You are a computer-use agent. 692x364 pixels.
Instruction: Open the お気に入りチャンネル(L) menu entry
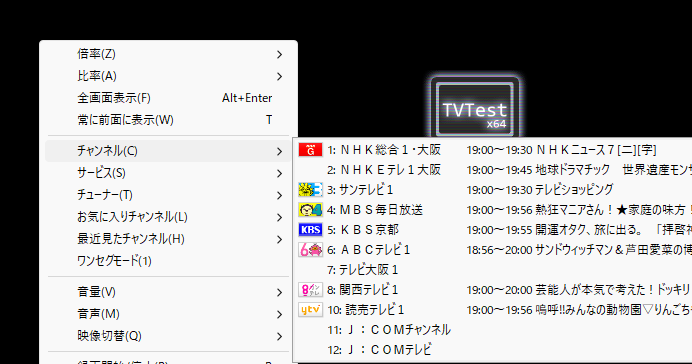pos(168,217)
